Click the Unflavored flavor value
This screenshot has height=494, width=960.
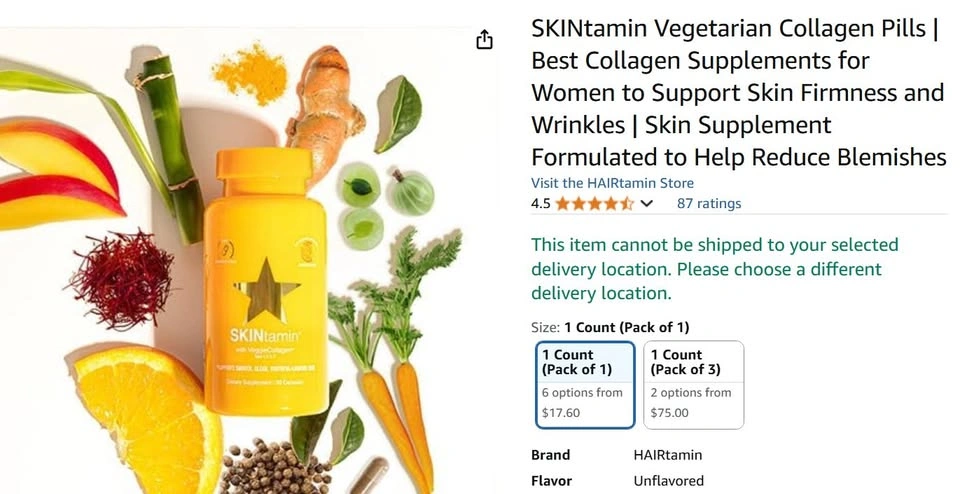click(x=669, y=481)
